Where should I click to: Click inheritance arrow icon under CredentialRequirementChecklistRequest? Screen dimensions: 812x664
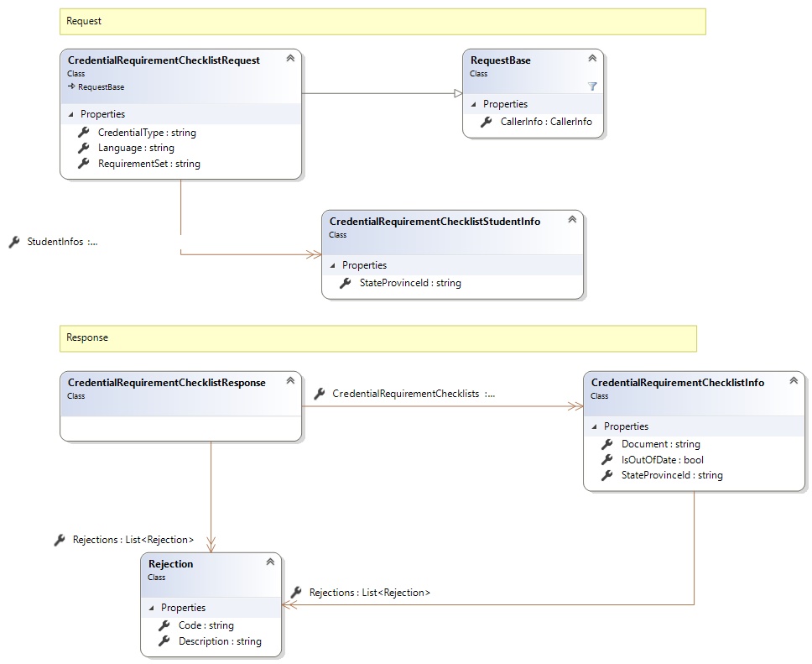click(72, 86)
